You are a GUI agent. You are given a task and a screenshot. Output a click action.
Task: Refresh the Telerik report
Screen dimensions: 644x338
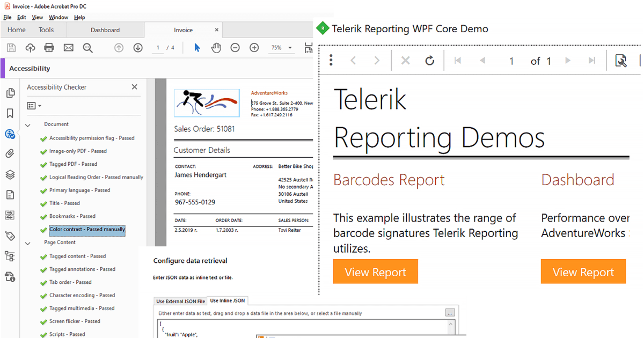429,61
